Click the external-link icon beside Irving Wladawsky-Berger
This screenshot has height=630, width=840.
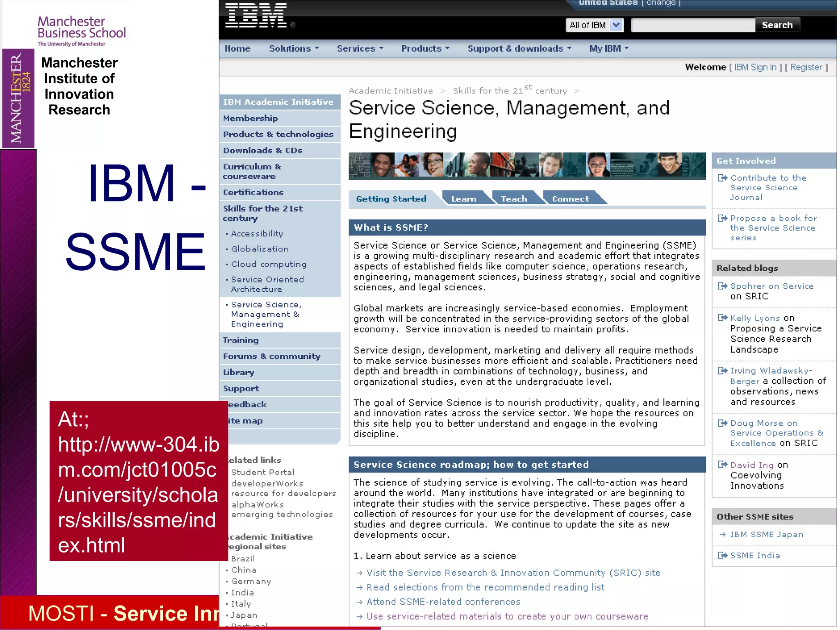tap(722, 371)
